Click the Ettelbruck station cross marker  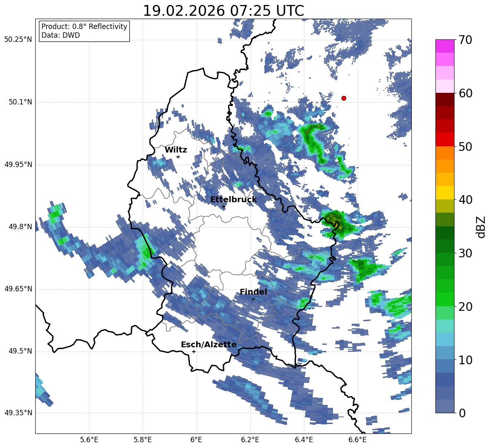224,206
